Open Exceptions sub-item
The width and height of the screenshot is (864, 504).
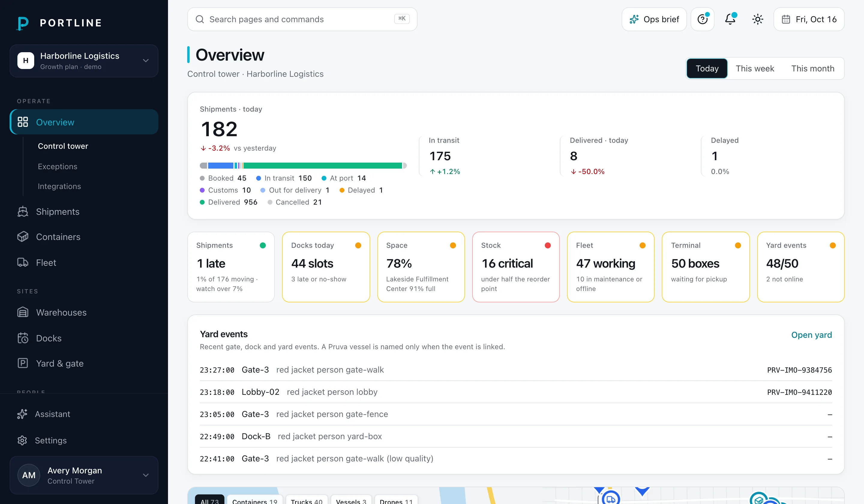point(58,166)
